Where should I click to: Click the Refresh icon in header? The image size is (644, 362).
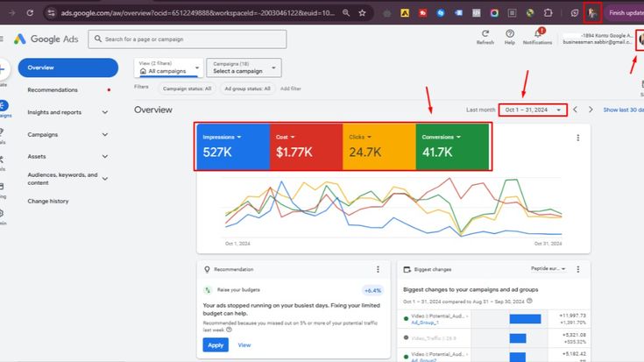(485, 33)
